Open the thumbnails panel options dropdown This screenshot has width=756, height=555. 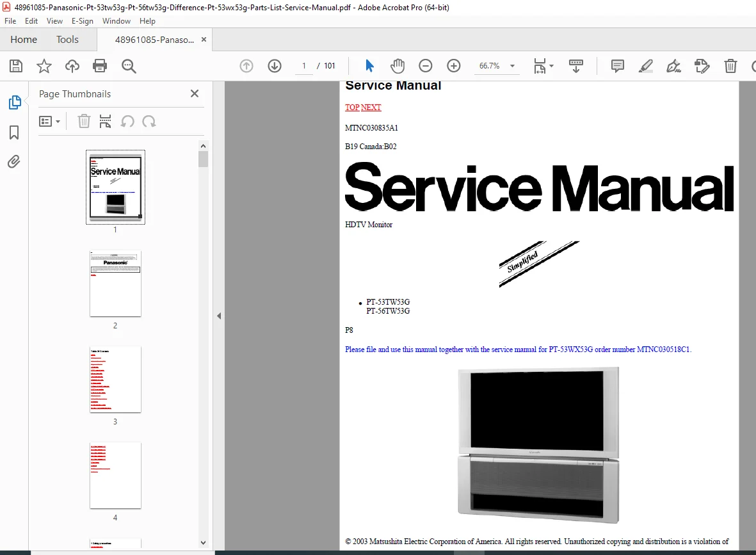pyautogui.click(x=49, y=122)
